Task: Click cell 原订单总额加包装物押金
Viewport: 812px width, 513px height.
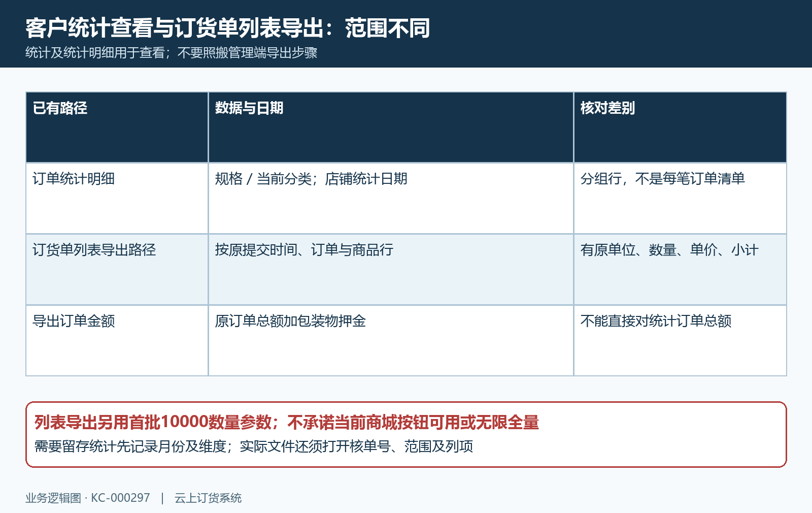Action: [391, 340]
